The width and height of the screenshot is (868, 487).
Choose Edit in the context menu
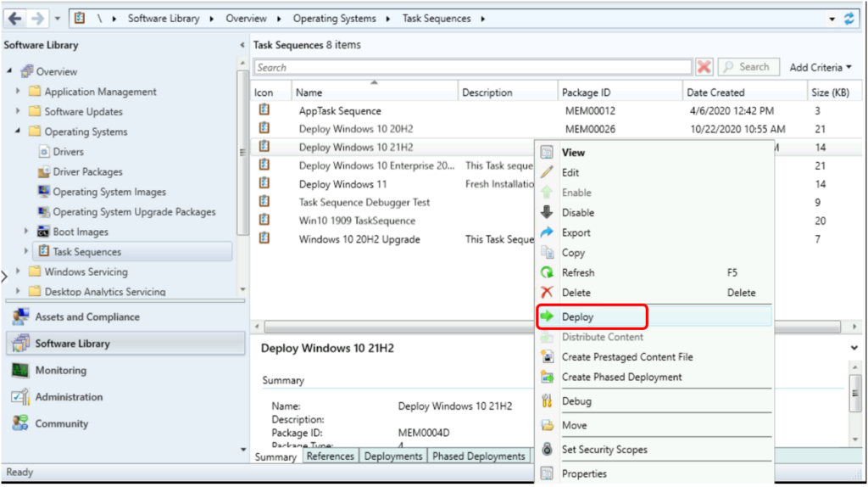pos(654,172)
